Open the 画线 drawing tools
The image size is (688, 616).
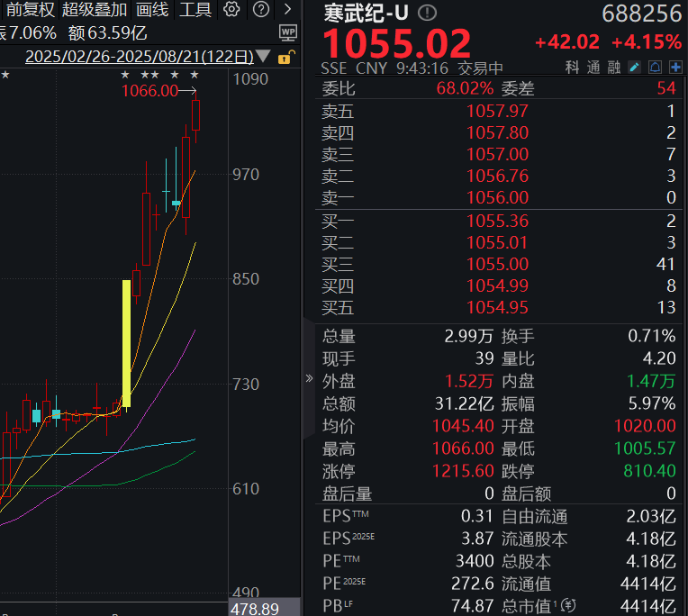pos(152,9)
